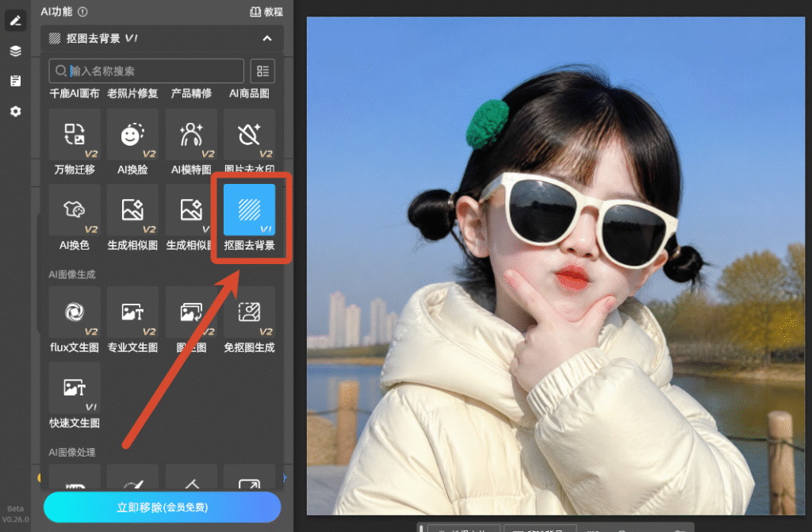
Task: Switch to the edit pencil sidebar tab
Action: coord(16,21)
